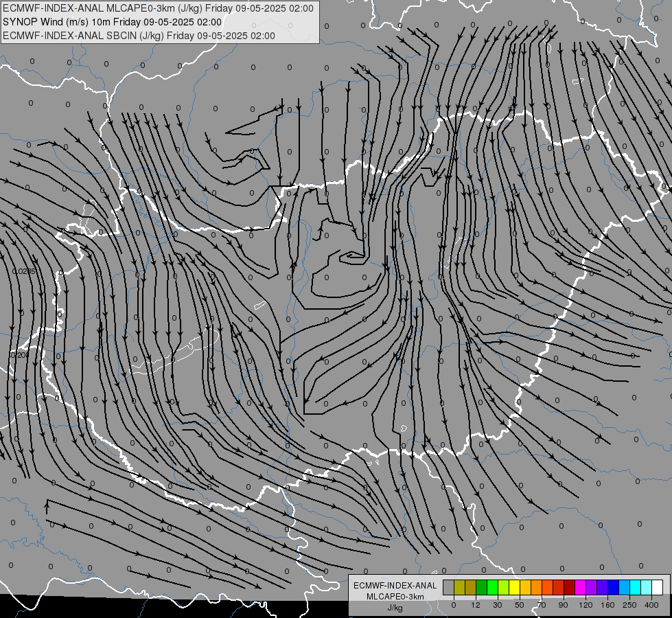Image resolution: width=672 pixels, height=618 pixels.
Task: Click the bright green legend swatch
Action: coord(492,587)
